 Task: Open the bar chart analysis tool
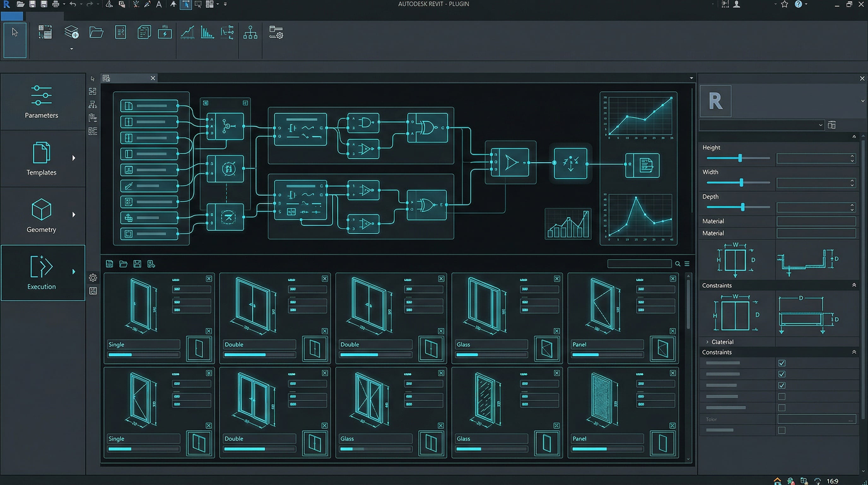(207, 33)
